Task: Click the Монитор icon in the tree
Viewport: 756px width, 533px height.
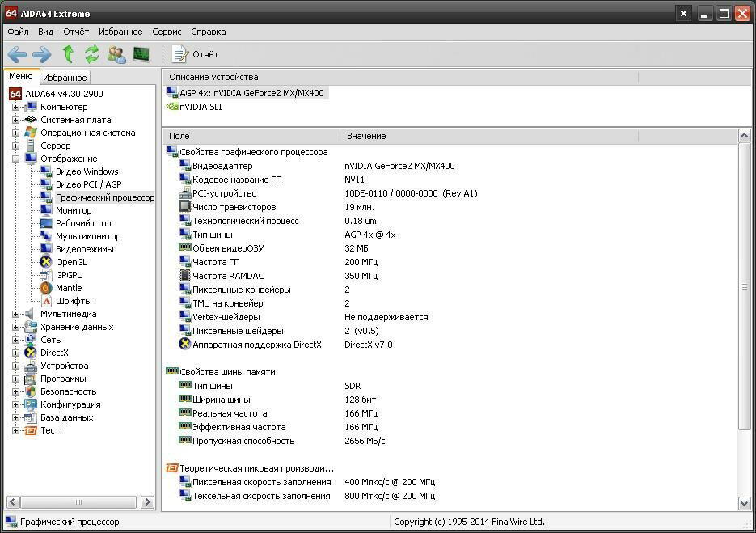Action: 46,210
